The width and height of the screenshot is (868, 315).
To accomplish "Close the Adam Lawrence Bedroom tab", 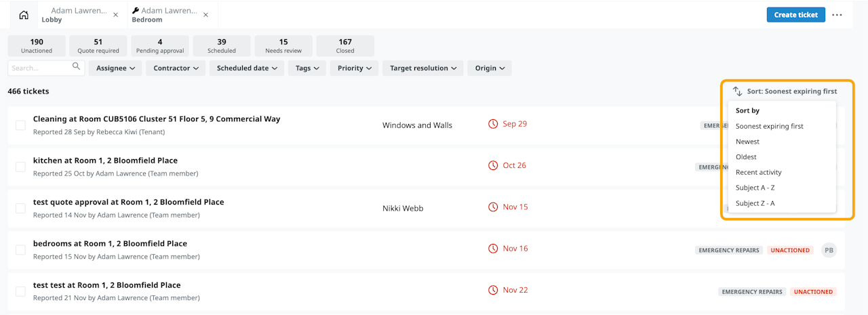I will pos(205,15).
